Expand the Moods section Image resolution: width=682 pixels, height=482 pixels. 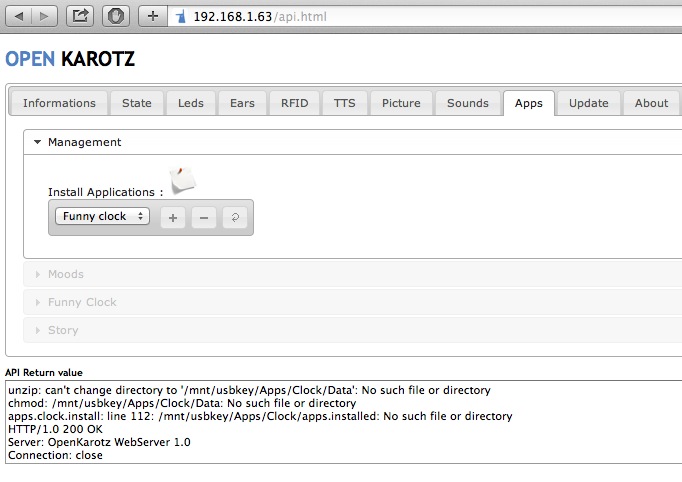pos(352,274)
